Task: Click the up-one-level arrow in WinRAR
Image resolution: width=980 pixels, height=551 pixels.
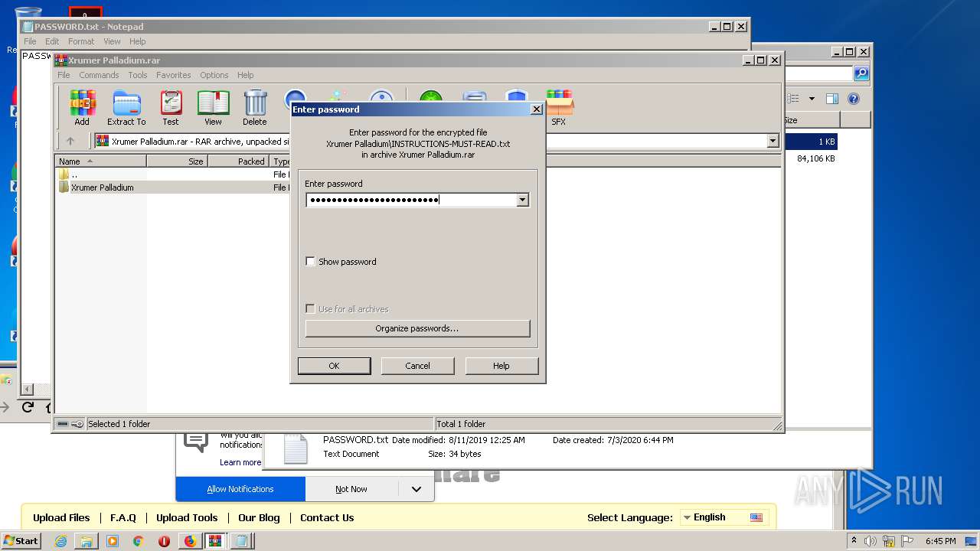Action: click(70, 141)
